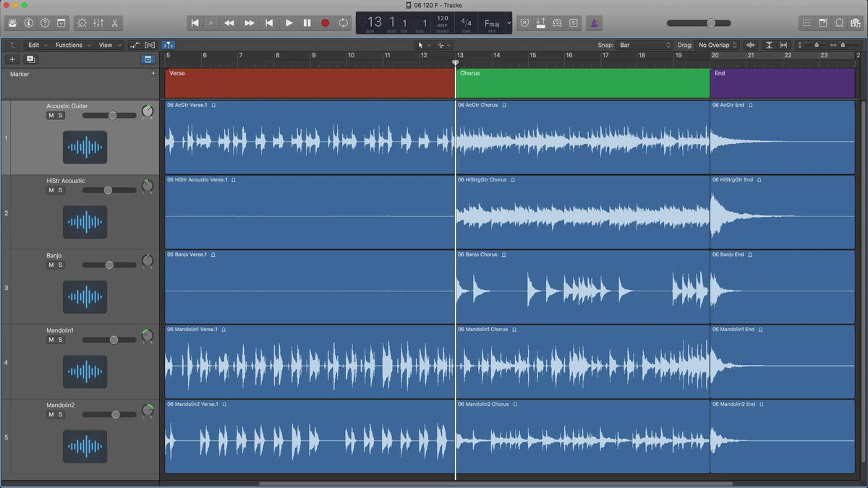Open the Snap dropdown set to Bar
868x488 pixels.
pos(644,45)
